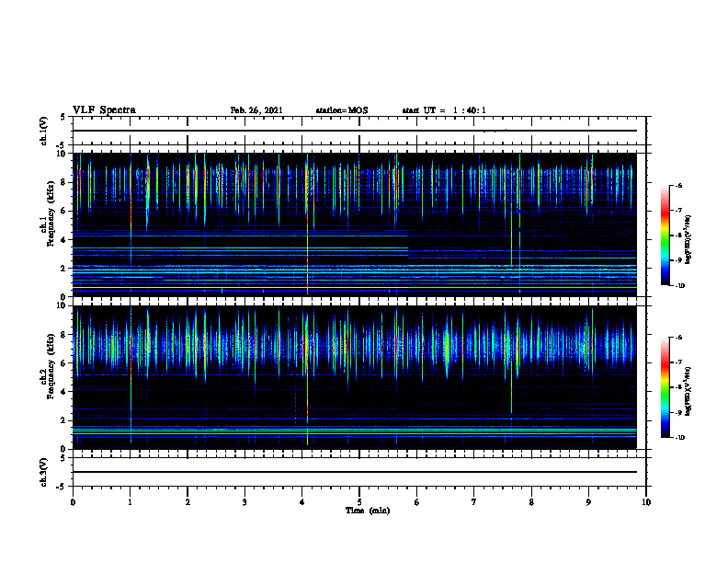
Task: Click the "-7" label on ch.2 colorbar
Action: 678,362
